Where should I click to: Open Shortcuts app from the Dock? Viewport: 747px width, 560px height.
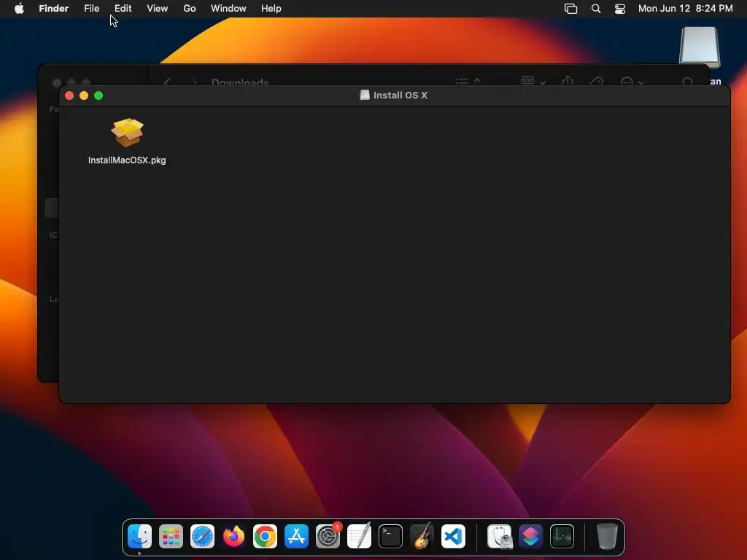tap(531, 536)
